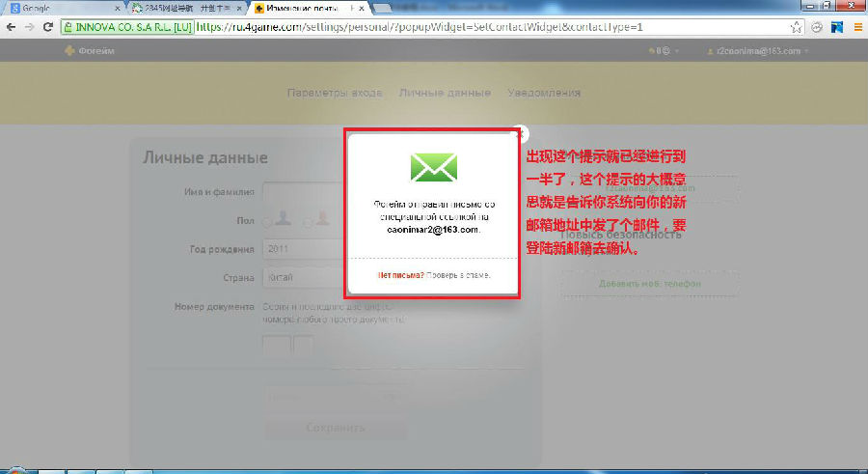The image size is (868, 474).
Task: Click the green INNOVA CO. security badge
Action: pos(126,27)
